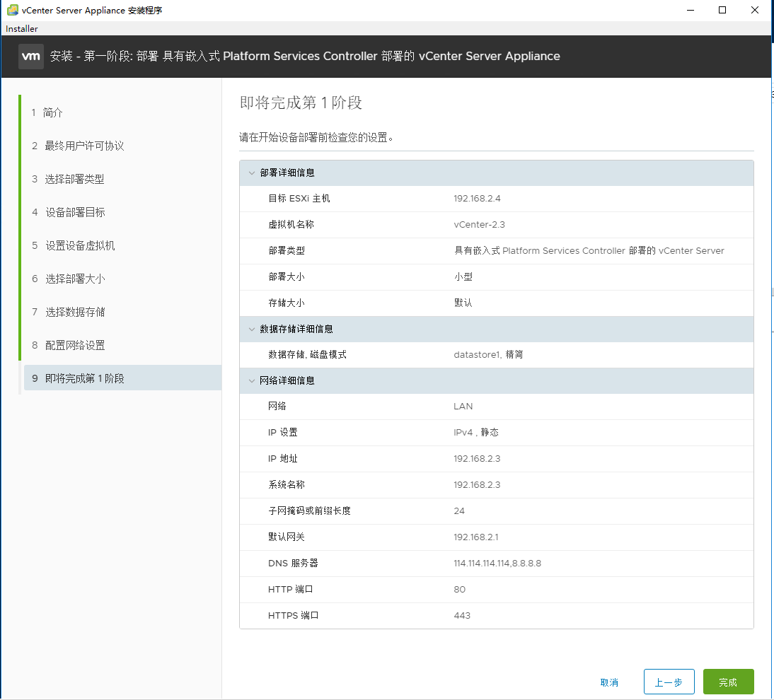Click the IP 地址 value 192.168.2.3
Image resolution: width=774 pixels, height=700 pixels.
[477, 459]
